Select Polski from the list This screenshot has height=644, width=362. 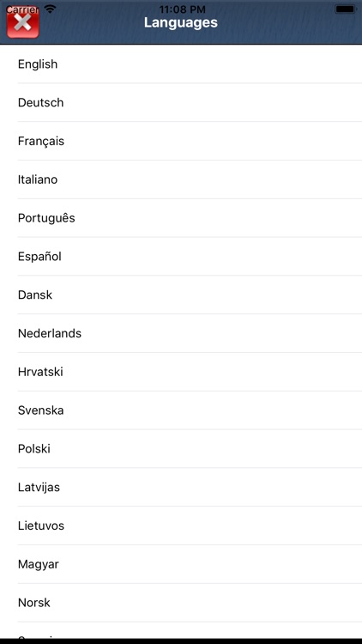pyautogui.click(x=181, y=448)
